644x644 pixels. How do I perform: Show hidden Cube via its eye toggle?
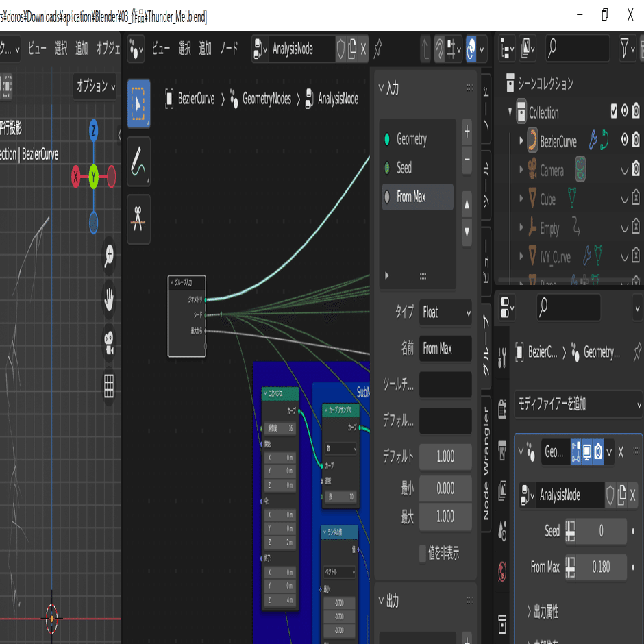624,199
